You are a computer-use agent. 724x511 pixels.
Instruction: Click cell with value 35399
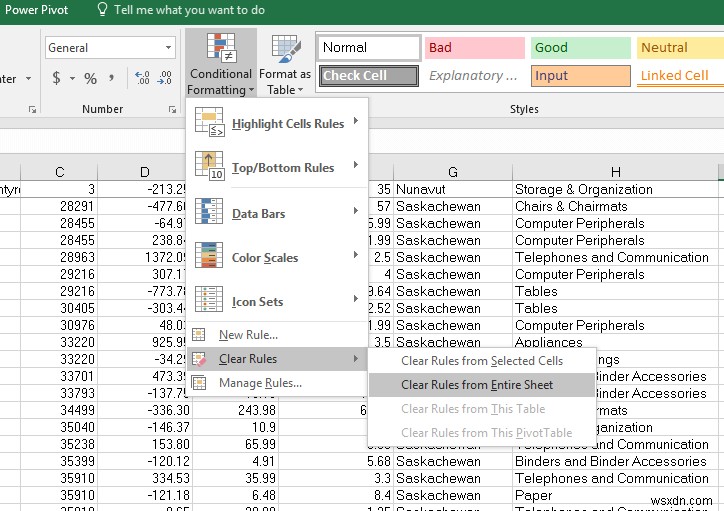(x=59, y=461)
